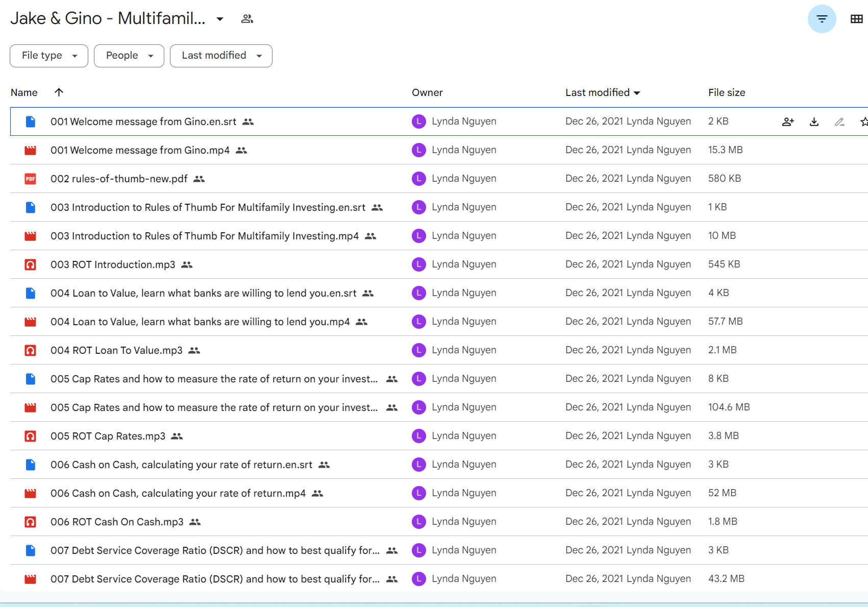Click the 580 KB file size value
The width and height of the screenshot is (868, 607).
725,178
